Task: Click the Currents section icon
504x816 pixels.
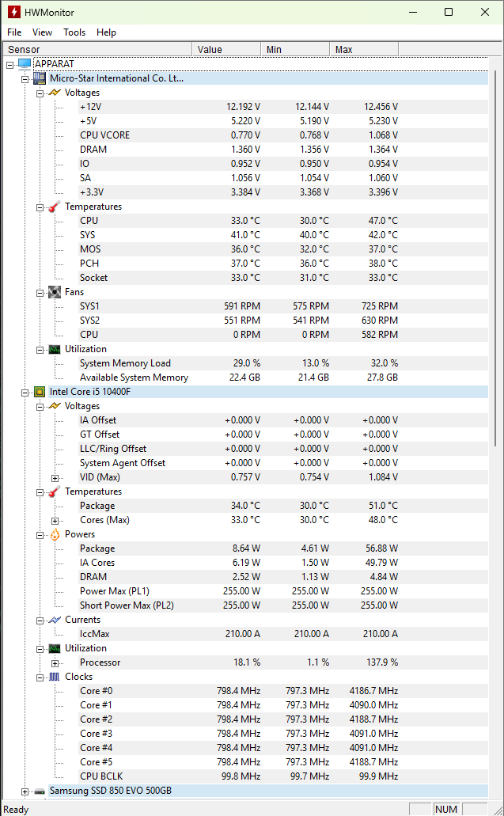Action: [x=54, y=620]
